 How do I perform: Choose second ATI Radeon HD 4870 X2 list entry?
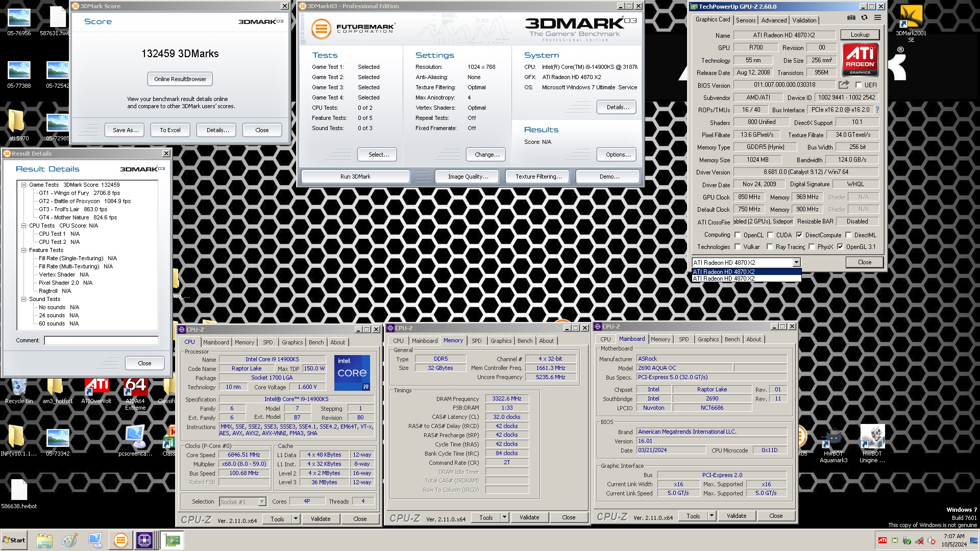(746, 279)
